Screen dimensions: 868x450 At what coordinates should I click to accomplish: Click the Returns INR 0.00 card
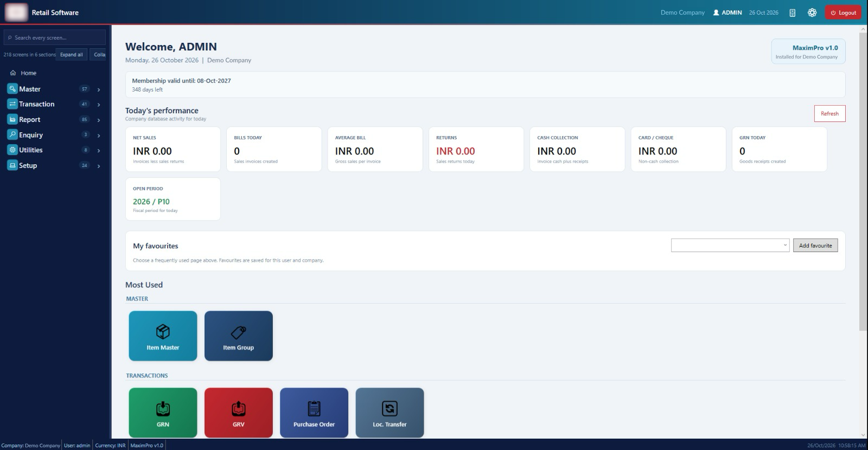(x=476, y=149)
